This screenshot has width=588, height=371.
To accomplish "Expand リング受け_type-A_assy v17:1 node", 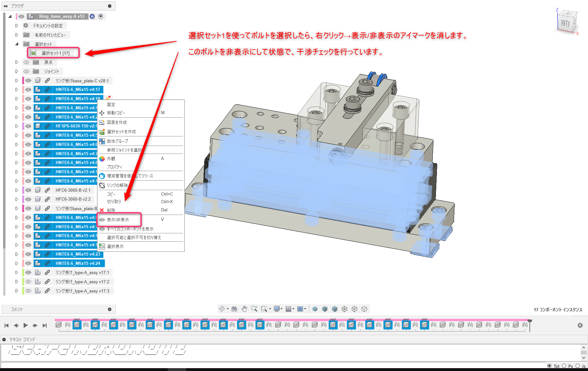I will (x=17, y=272).
